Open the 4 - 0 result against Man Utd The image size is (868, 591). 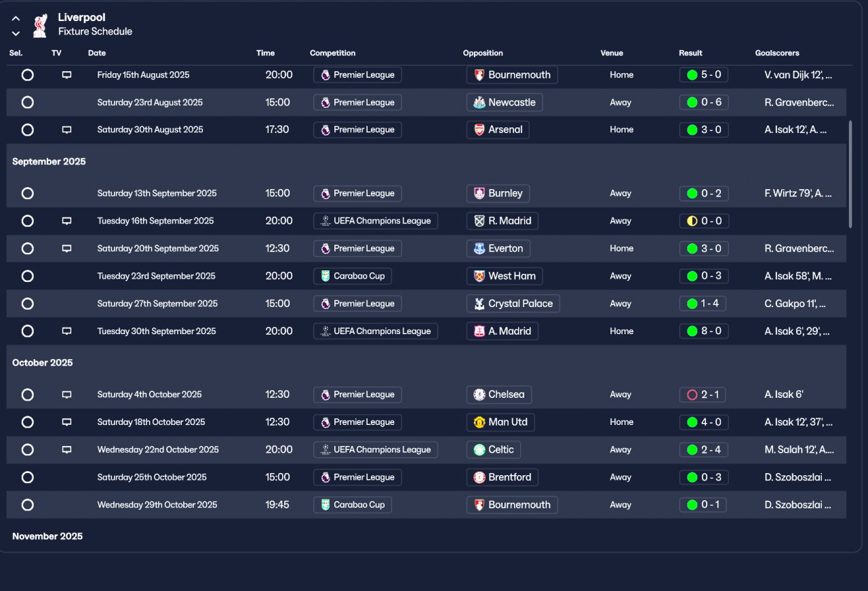point(704,422)
